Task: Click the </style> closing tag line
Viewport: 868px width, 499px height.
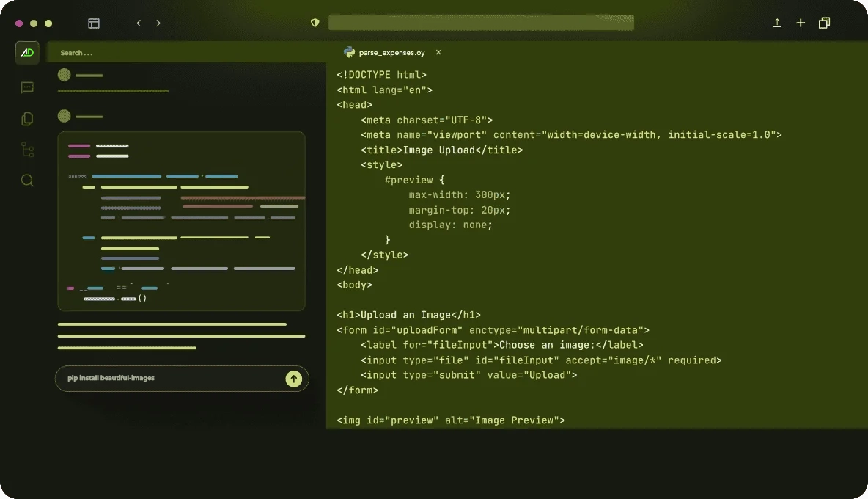Action: (x=385, y=255)
